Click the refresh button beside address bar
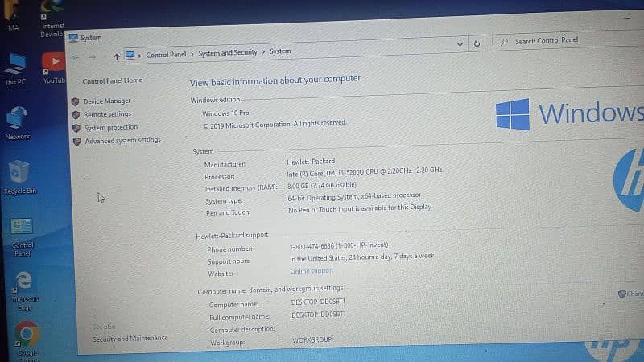Screen dimensions: 644x362 coord(477,44)
